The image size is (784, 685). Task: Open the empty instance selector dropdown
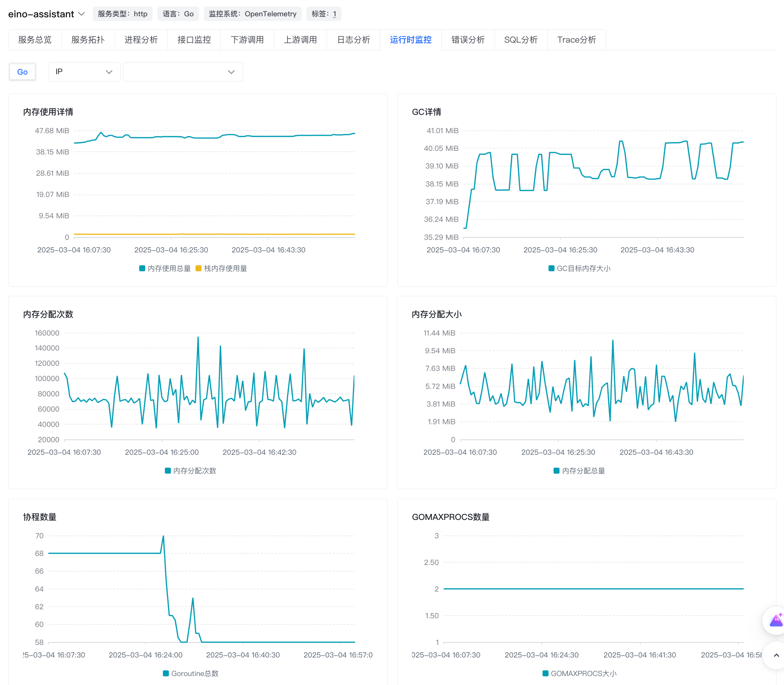point(183,72)
